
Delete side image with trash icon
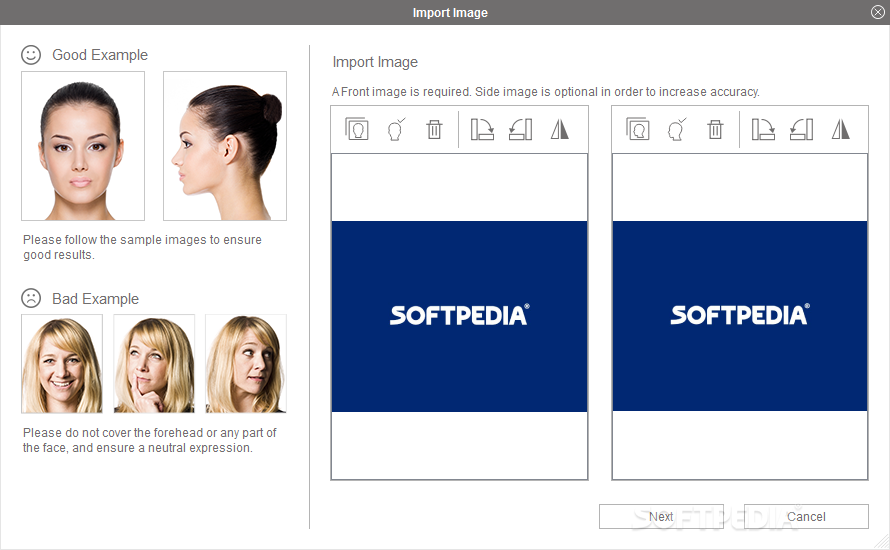715,129
